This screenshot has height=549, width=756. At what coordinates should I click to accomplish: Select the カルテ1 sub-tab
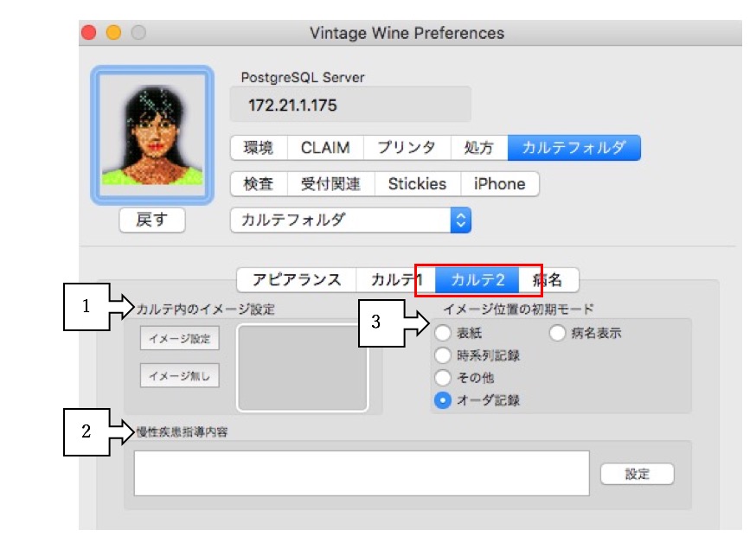pos(395,280)
